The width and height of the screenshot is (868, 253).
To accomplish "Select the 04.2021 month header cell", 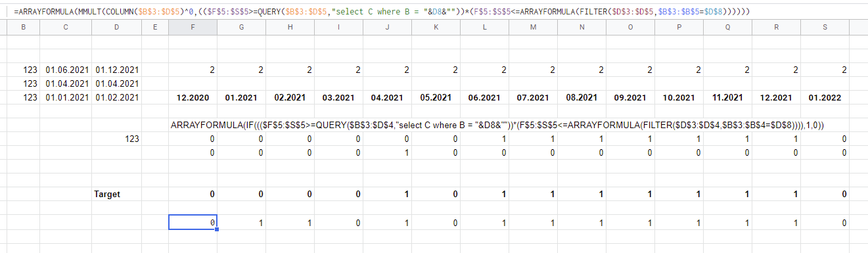I will (388, 97).
